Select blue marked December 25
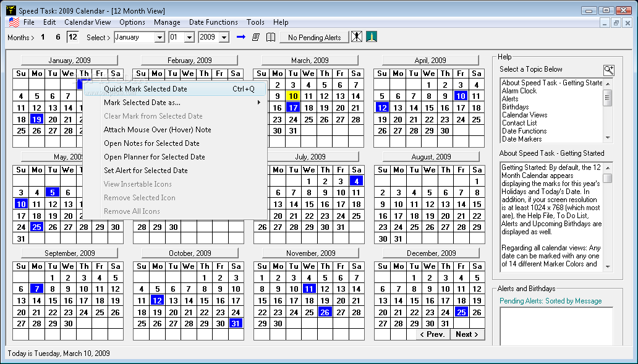This screenshot has width=638, height=364. coord(461,312)
